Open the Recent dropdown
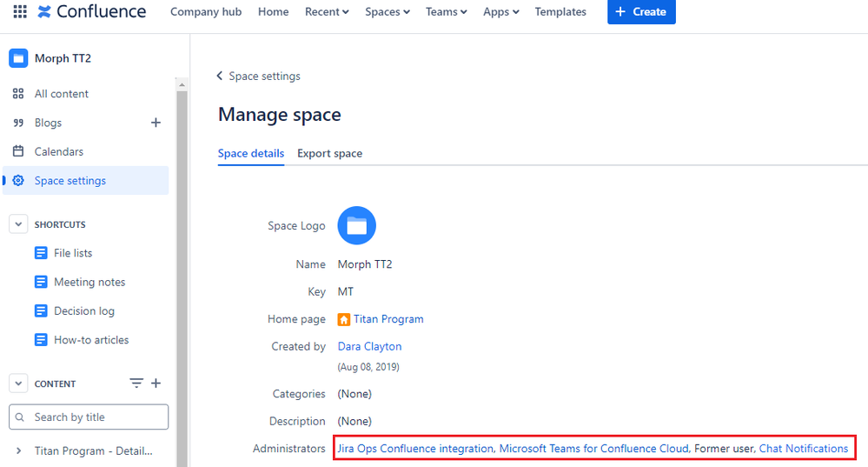Image resolution: width=868 pixels, height=467 pixels. pyautogui.click(x=327, y=11)
